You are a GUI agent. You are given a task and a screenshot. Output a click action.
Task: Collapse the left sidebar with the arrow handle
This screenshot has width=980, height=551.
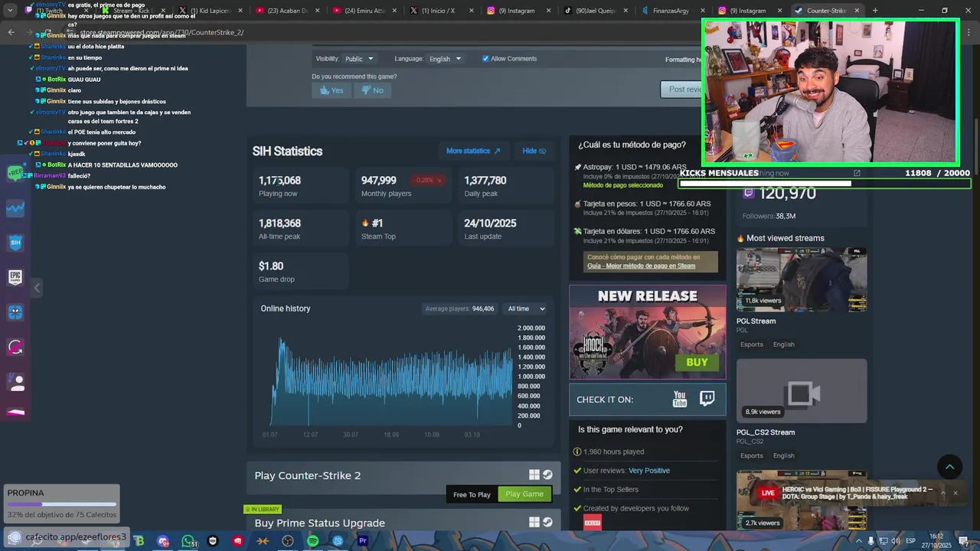click(x=37, y=288)
